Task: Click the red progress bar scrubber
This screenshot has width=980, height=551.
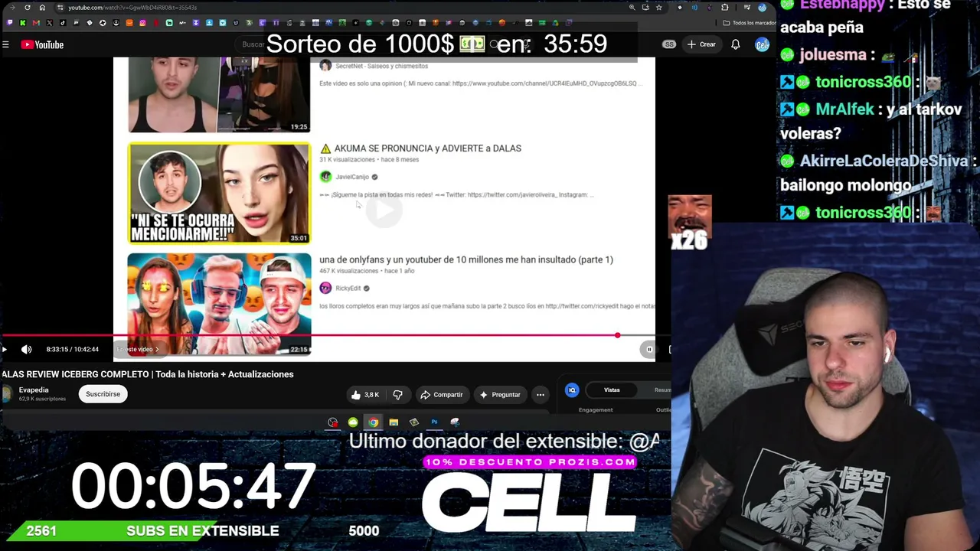Action: (x=617, y=335)
